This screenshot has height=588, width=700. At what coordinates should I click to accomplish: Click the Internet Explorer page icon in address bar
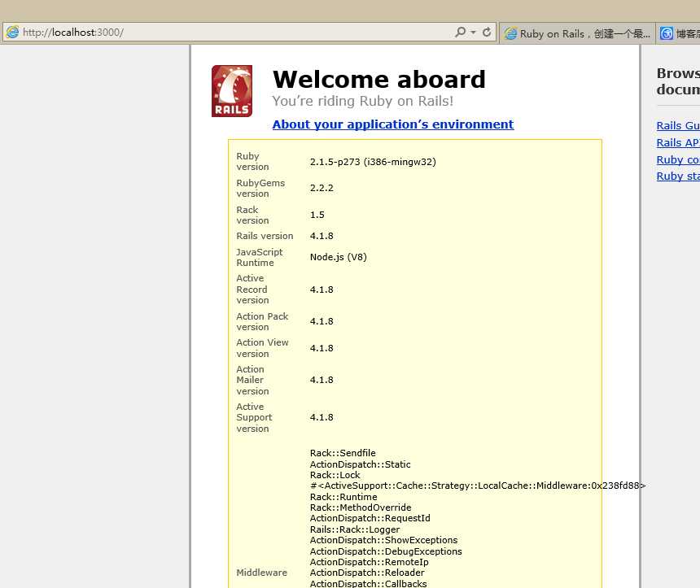[x=12, y=32]
